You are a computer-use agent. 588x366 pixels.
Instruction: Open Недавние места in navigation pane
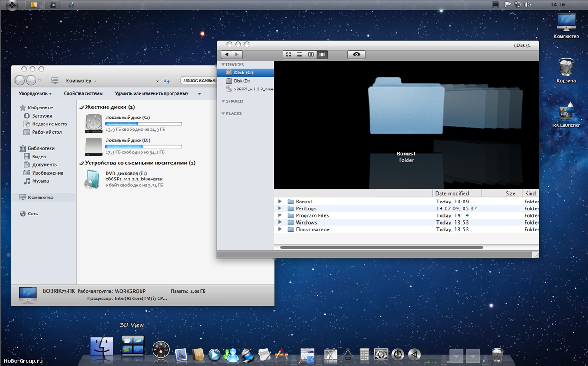point(45,124)
